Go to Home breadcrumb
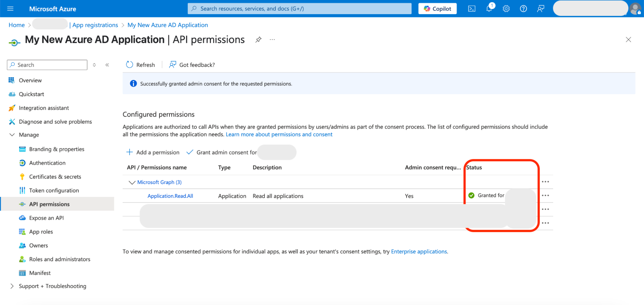This screenshot has height=305, width=644. pyautogui.click(x=17, y=25)
